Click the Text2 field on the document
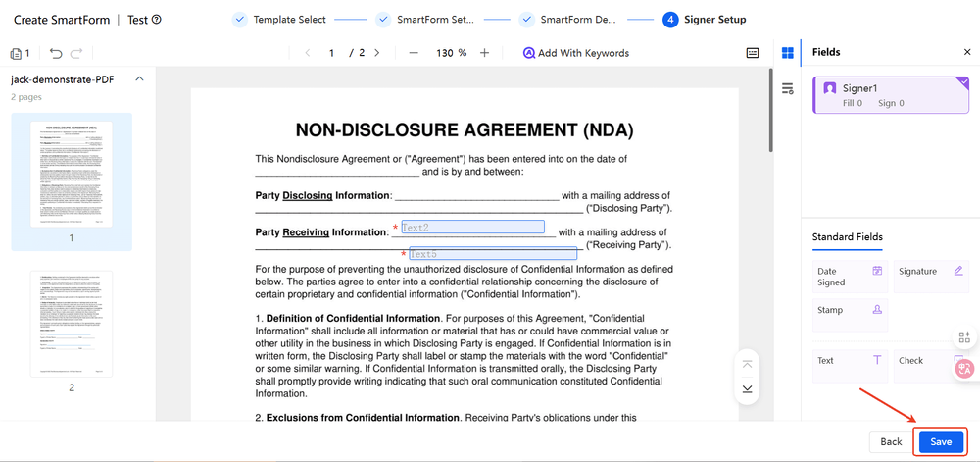 click(472, 228)
